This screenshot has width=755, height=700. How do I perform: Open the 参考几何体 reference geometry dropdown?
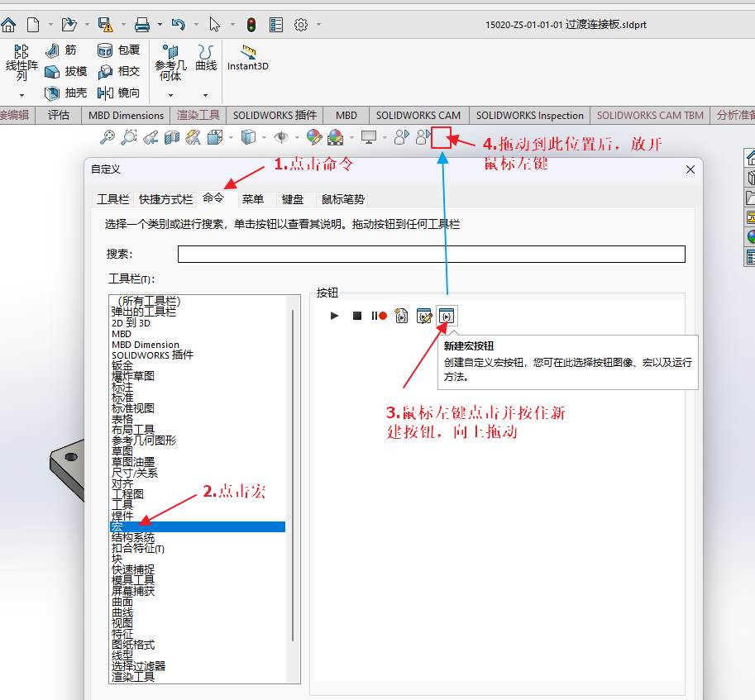click(171, 93)
